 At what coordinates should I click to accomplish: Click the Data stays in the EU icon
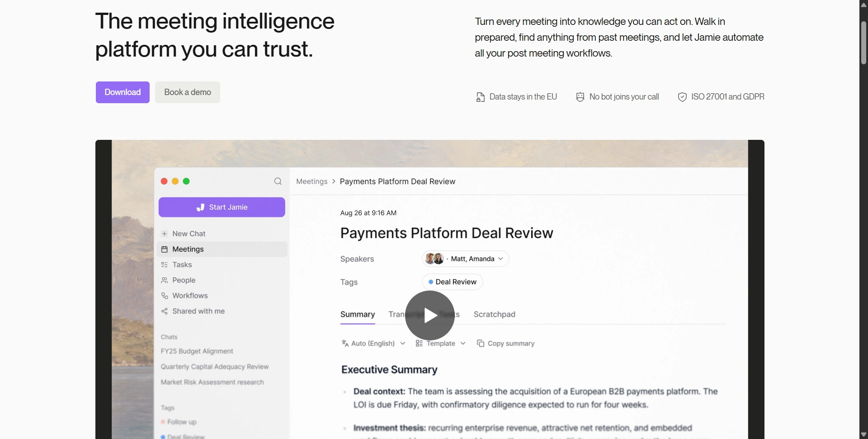click(x=480, y=97)
